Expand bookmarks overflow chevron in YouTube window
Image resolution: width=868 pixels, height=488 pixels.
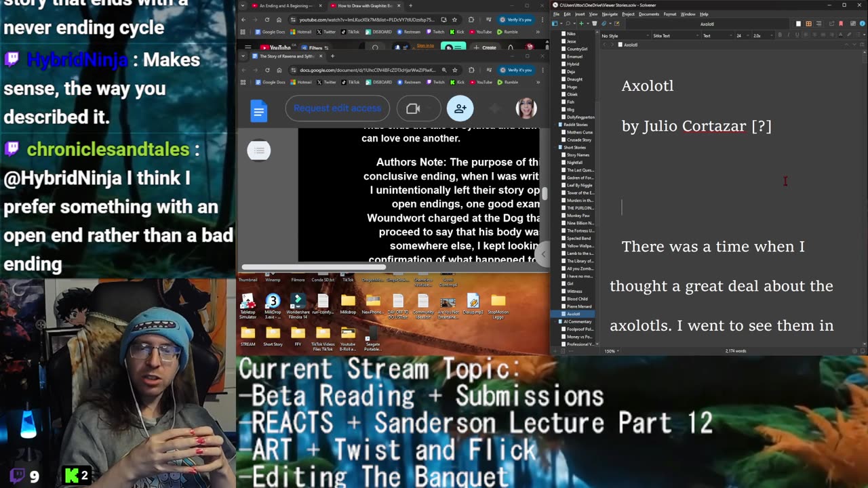tap(538, 32)
